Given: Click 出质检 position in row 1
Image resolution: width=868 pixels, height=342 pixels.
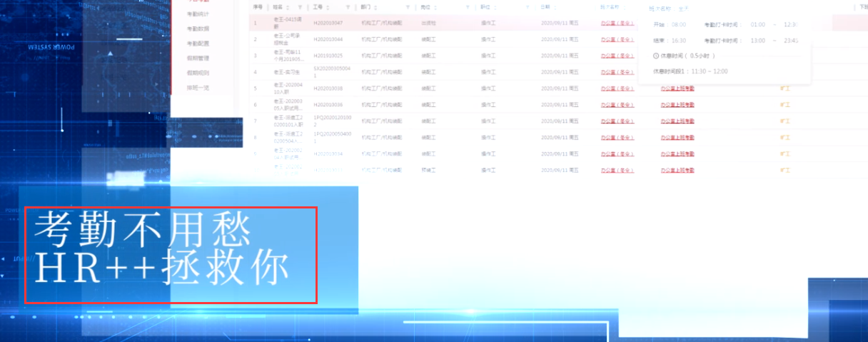Looking at the screenshot, I should 428,23.
